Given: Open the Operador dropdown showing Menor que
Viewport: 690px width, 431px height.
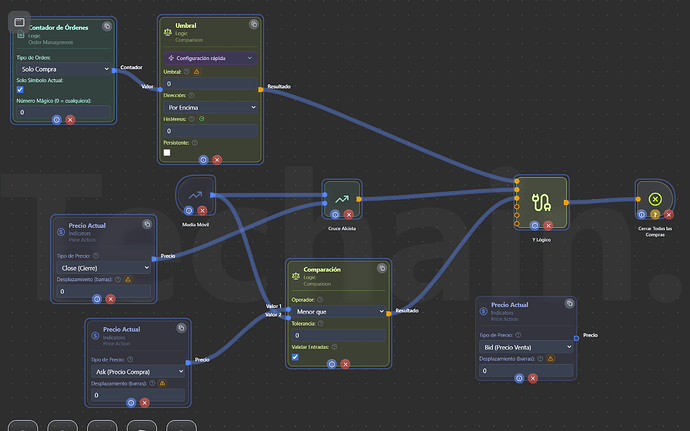Looking at the screenshot, I should [x=337, y=311].
